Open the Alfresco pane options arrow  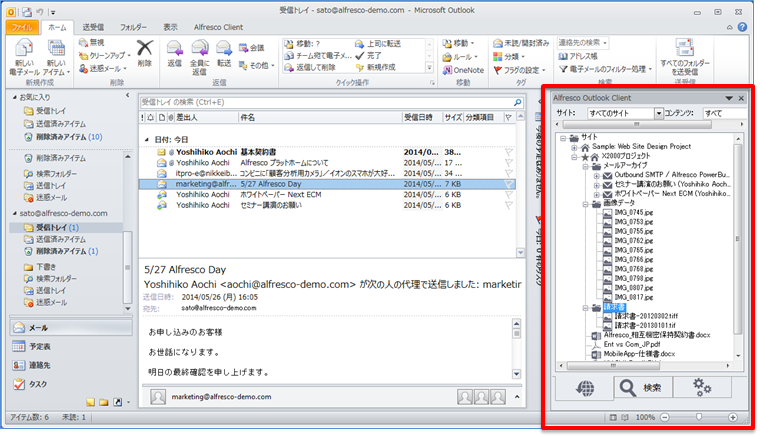click(728, 98)
